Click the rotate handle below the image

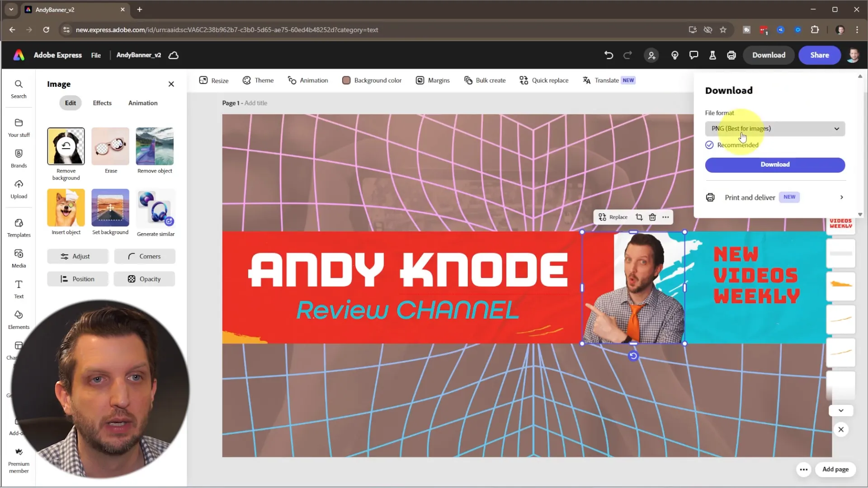pyautogui.click(x=633, y=356)
